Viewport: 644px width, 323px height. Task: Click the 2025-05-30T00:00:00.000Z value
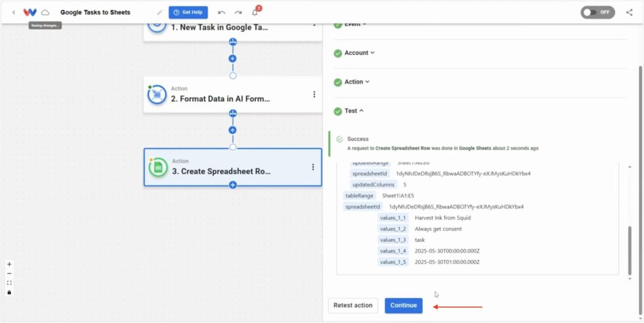tap(447, 251)
